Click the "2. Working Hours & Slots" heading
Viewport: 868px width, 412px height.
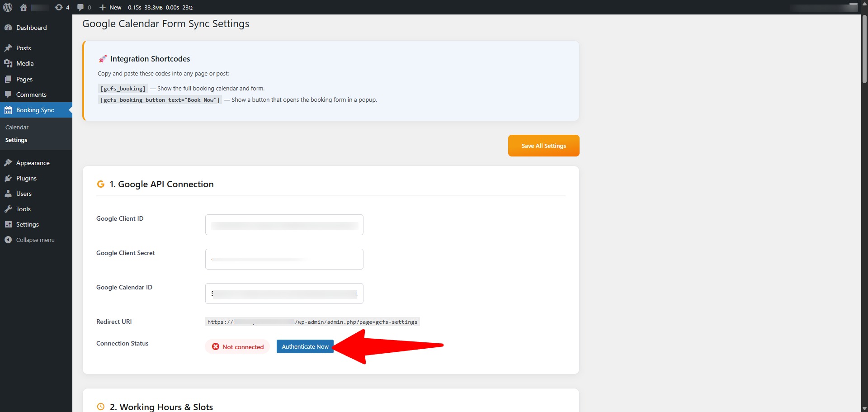pyautogui.click(x=161, y=407)
